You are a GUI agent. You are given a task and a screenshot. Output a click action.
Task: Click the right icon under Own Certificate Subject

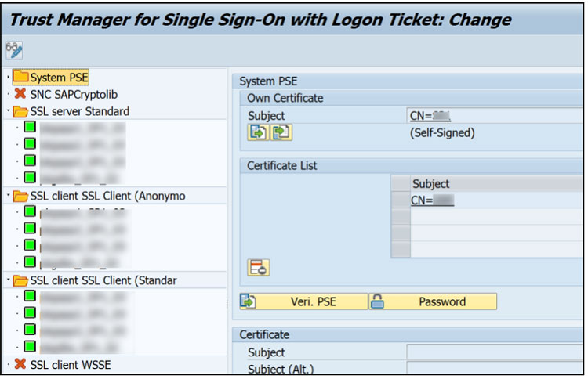coord(281,132)
